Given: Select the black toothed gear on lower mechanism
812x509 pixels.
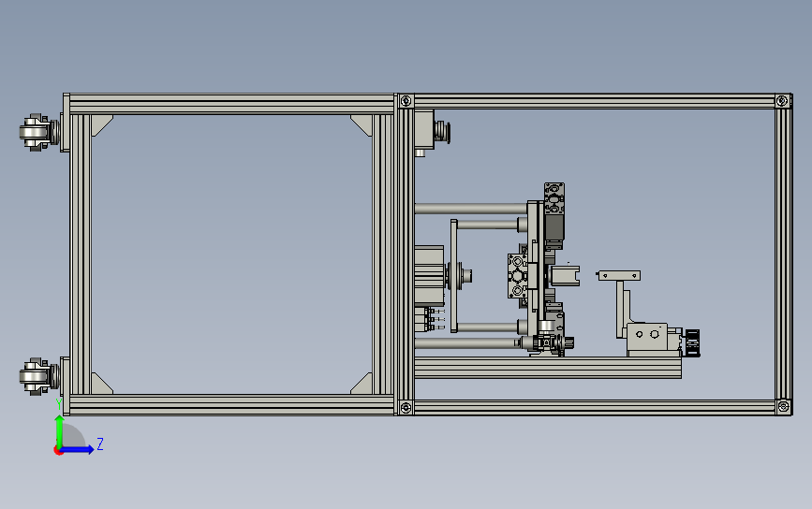Looking at the screenshot, I should 568,342.
